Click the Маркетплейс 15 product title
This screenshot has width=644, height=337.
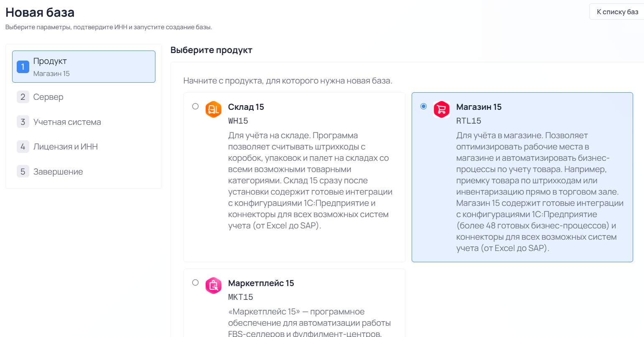pyautogui.click(x=261, y=283)
